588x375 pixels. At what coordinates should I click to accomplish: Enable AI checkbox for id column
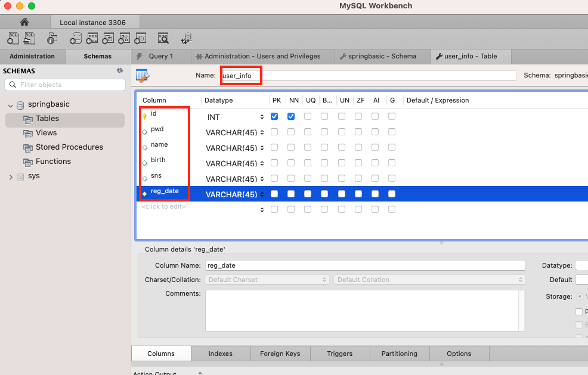[x=375, y=116]
